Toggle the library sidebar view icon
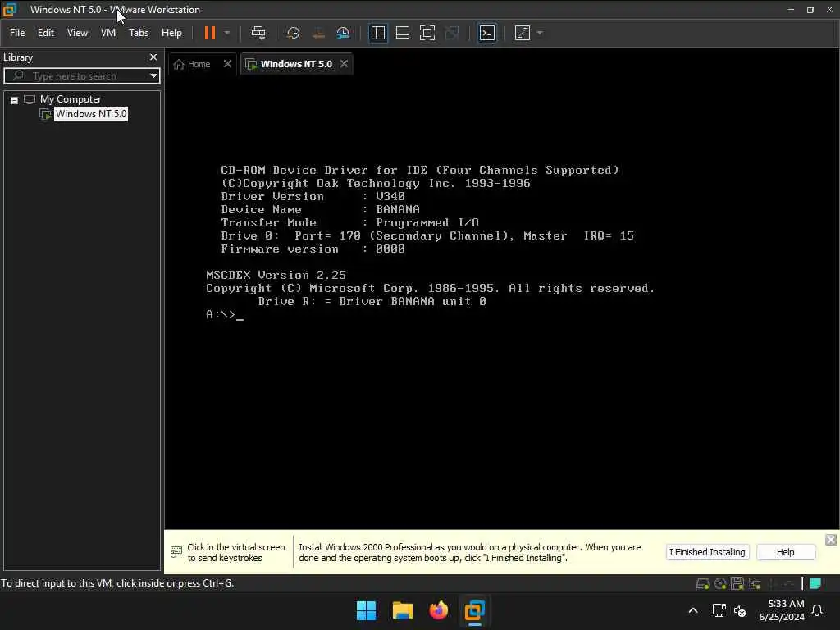Screen dimensions: 840x630 (377, 33)
